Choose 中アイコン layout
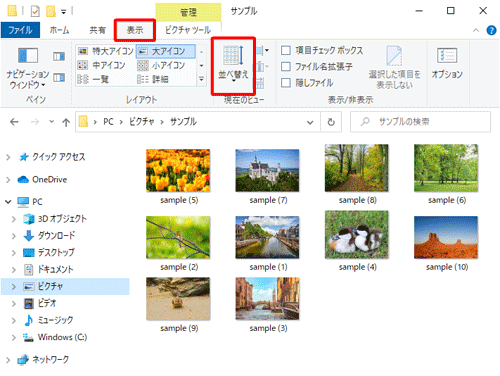Image resolution: width=500 pixels, height=376 pixels. point(101,65)
